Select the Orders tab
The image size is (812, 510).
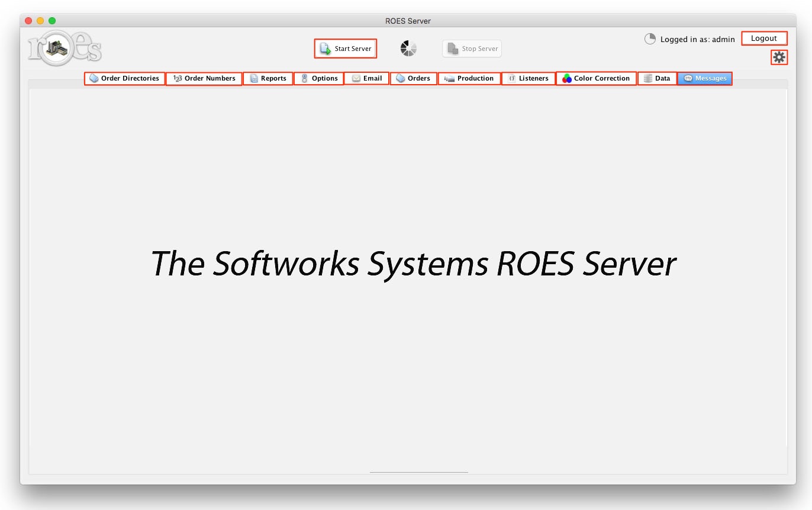414,78
